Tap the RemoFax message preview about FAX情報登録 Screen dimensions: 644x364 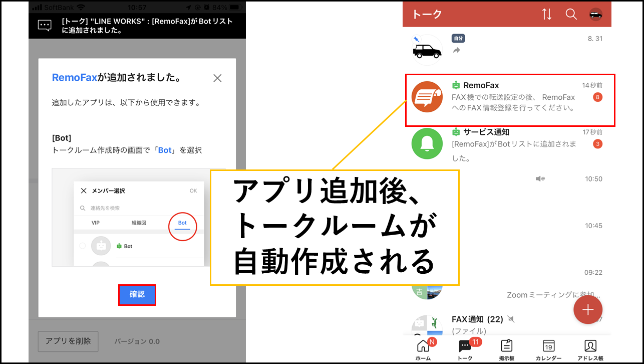tap(513, 102)
